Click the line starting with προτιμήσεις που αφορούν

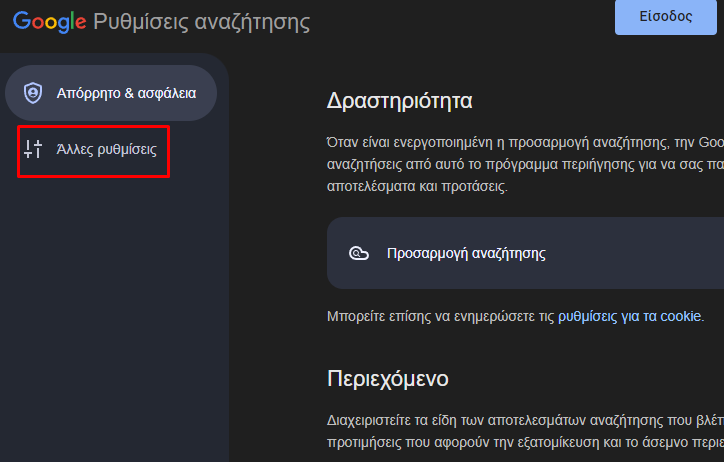click(x=525, y=442)
